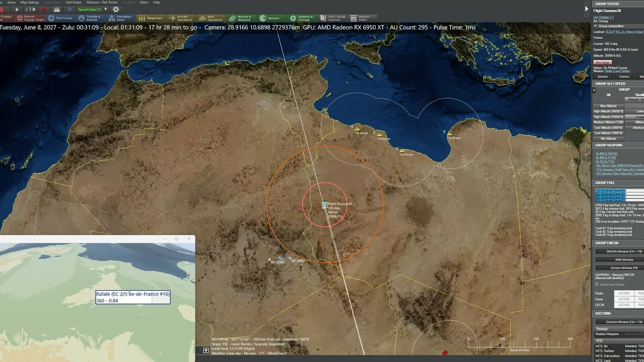
Task: Collapse the Group Alt/Speed panel
Action: point(594,90)
